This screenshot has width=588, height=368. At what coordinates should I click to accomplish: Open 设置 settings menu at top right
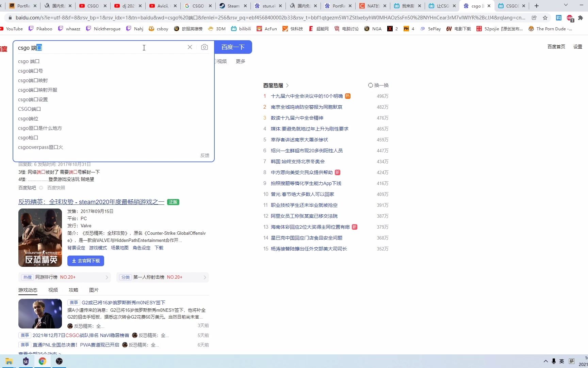(x=578, y=47)
